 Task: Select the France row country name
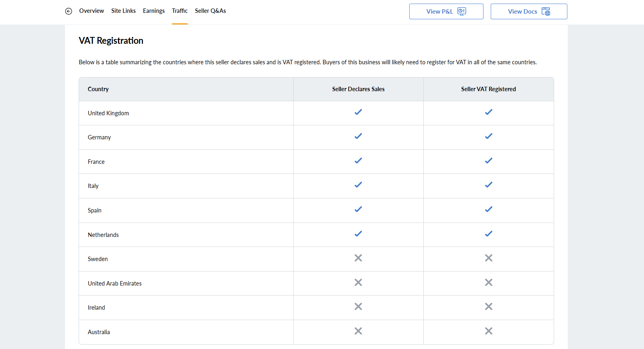point(96,162)
